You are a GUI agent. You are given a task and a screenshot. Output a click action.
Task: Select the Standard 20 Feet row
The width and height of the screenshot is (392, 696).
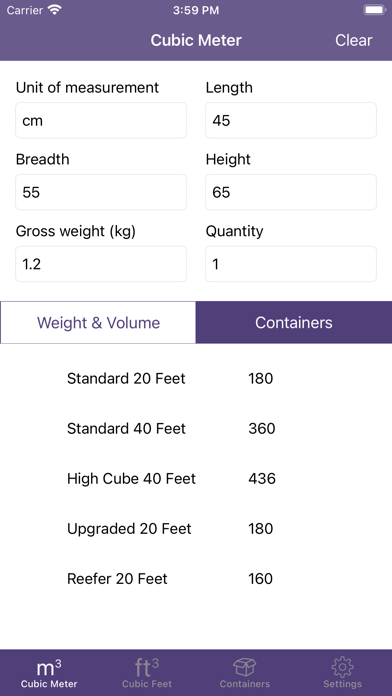tap(196, 379)
